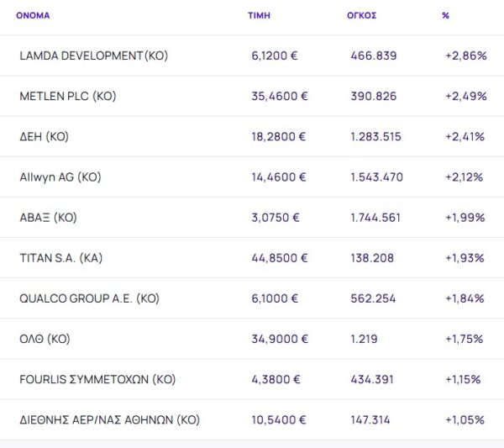Click the ΟΓΚΟΣ column header
This screenshot has height=448, width=504.
[x=361, y=16]
